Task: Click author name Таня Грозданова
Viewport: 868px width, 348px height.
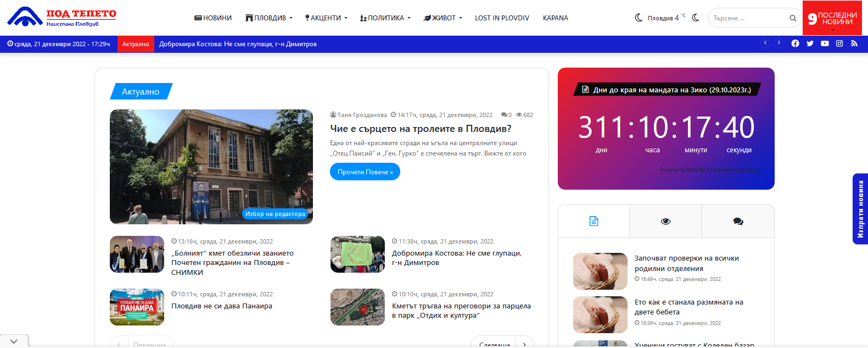Action: tap(362, 115)
